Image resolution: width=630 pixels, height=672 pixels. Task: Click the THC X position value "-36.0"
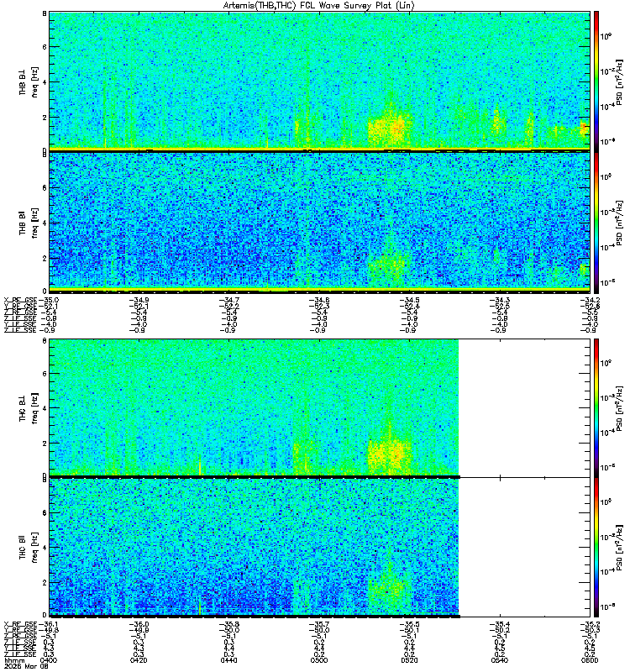tap(139, 624)
